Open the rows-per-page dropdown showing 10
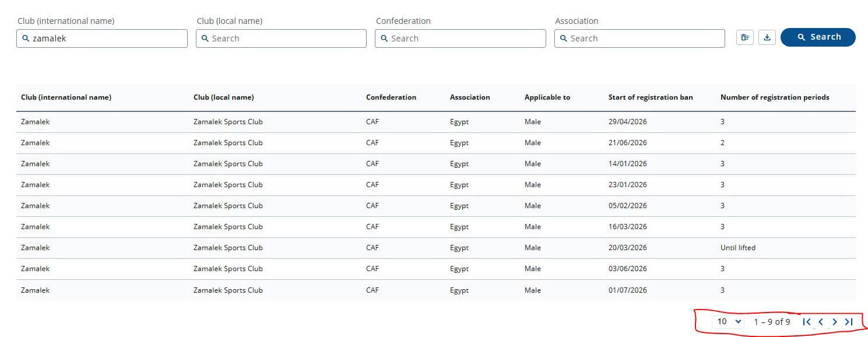The image size is (868, 337). tap(729, 321)
